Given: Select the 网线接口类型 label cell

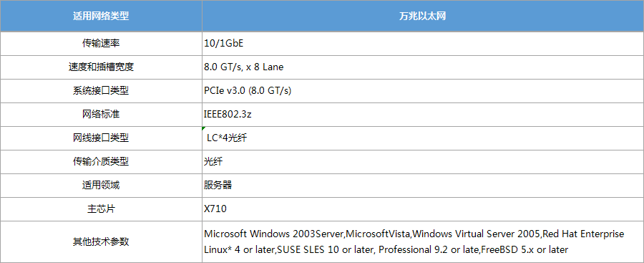Looking at the screenshot, I should [x=101, y=138].
